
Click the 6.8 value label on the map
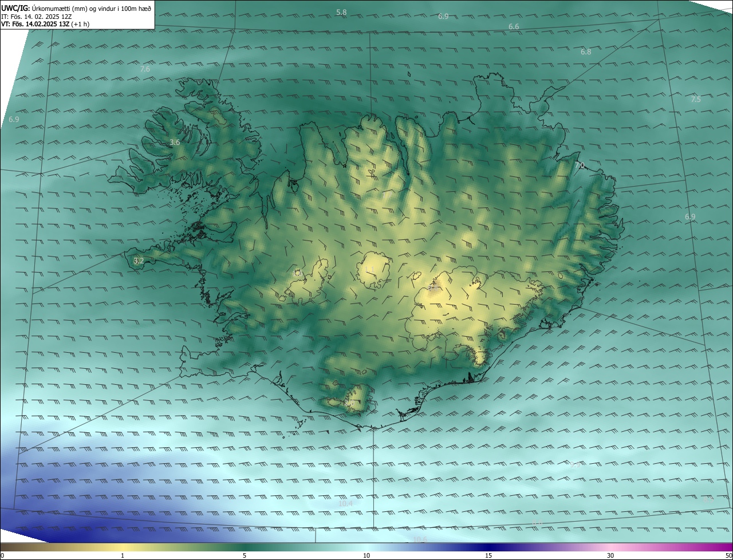point(586,52)
